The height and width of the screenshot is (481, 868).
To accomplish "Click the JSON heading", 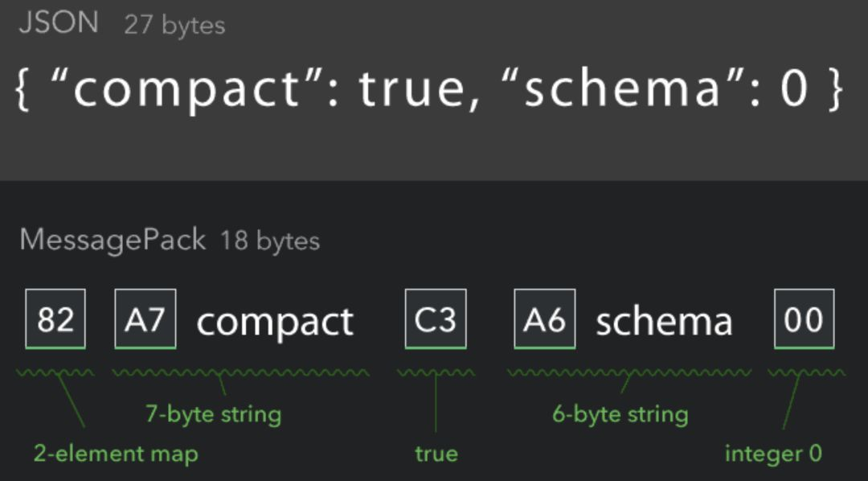I will coord(59,23).
